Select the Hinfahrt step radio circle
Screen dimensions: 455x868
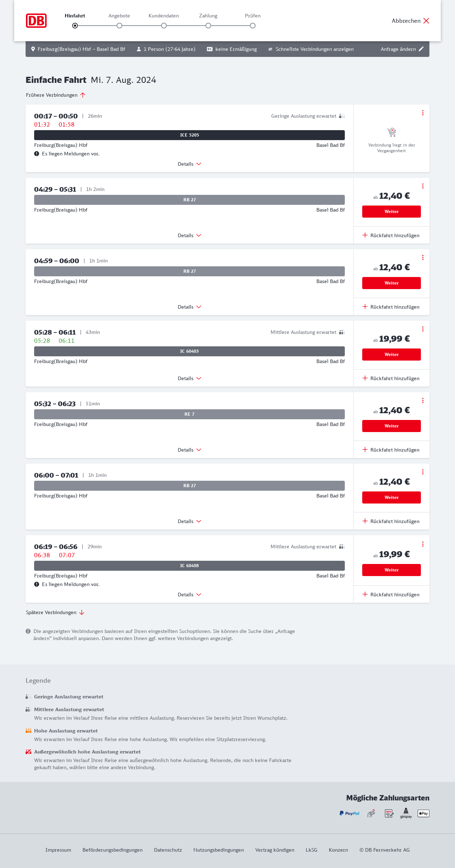tap(75, 26)
